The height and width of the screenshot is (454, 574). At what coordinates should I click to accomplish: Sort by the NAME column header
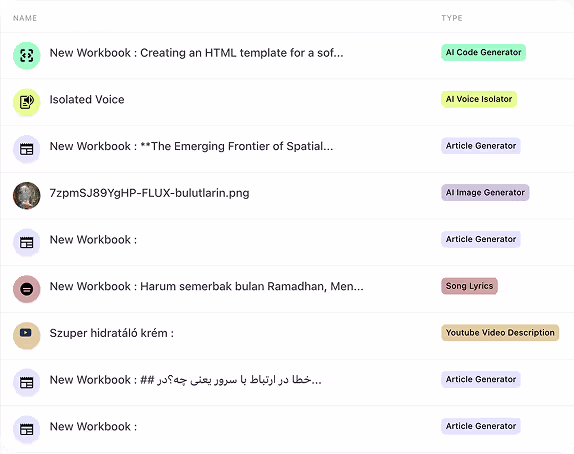[x=25, y=18]
